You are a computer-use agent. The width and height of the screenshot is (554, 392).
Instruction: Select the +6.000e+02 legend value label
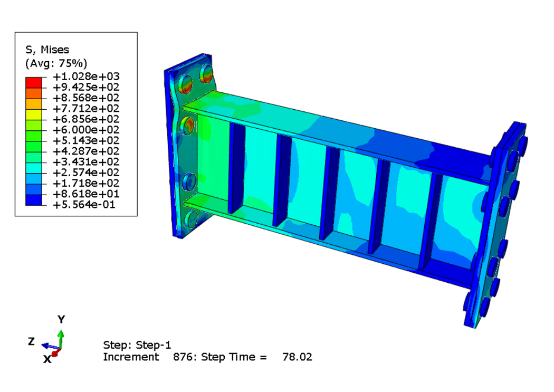pyautogui.click(x=85, y=130)
